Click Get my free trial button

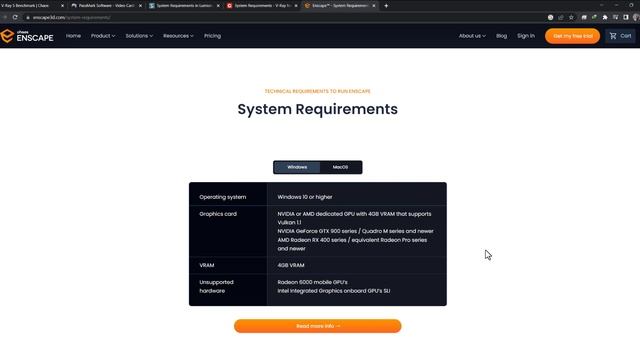[573, 36]
